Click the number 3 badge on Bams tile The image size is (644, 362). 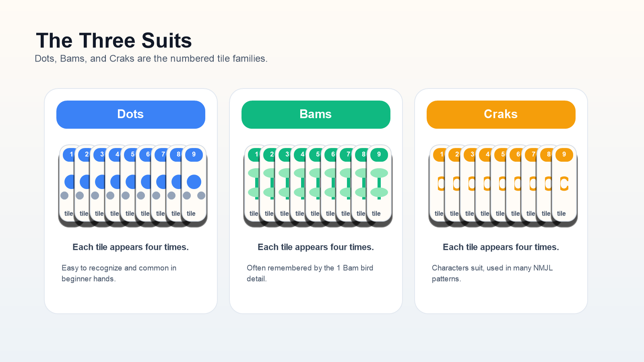(x=284, y=154)
